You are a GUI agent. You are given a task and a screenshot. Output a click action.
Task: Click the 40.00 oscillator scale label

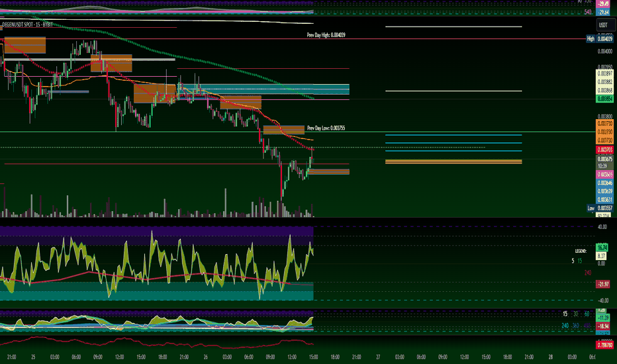pos(602,227)
